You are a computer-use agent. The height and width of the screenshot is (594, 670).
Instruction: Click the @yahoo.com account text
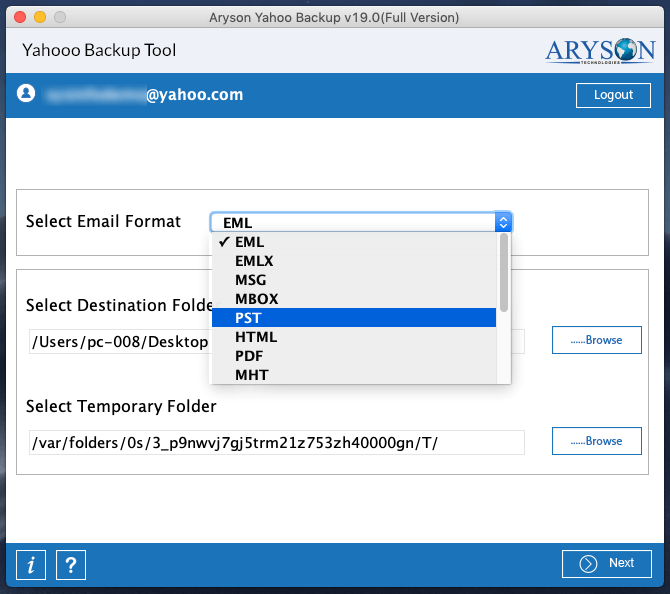194,94
